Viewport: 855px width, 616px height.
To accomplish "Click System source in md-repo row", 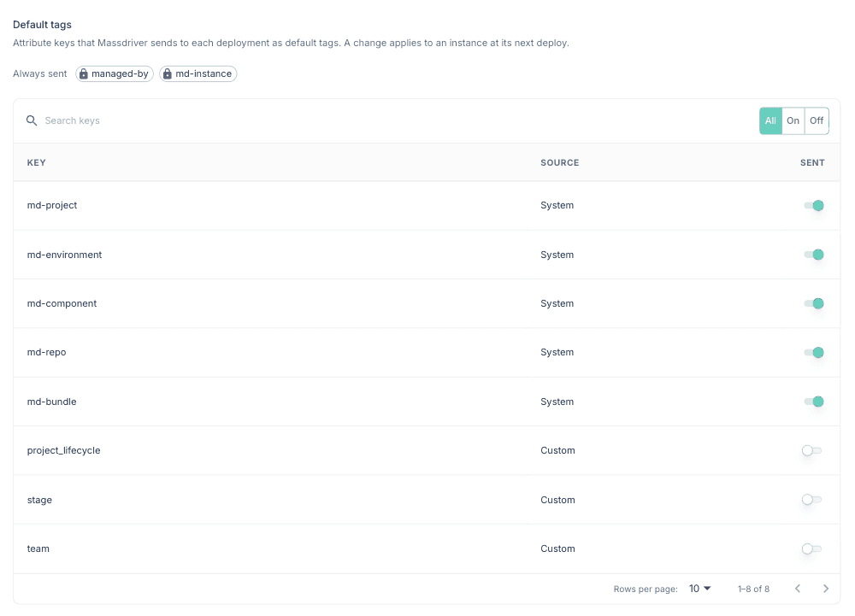I will tap(557, 352).
